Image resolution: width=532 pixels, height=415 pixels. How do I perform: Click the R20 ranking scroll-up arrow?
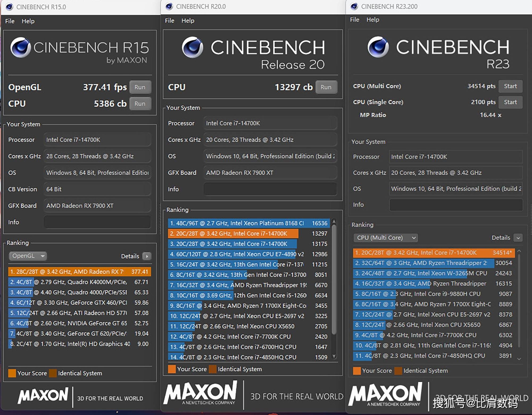click(334, 221)
